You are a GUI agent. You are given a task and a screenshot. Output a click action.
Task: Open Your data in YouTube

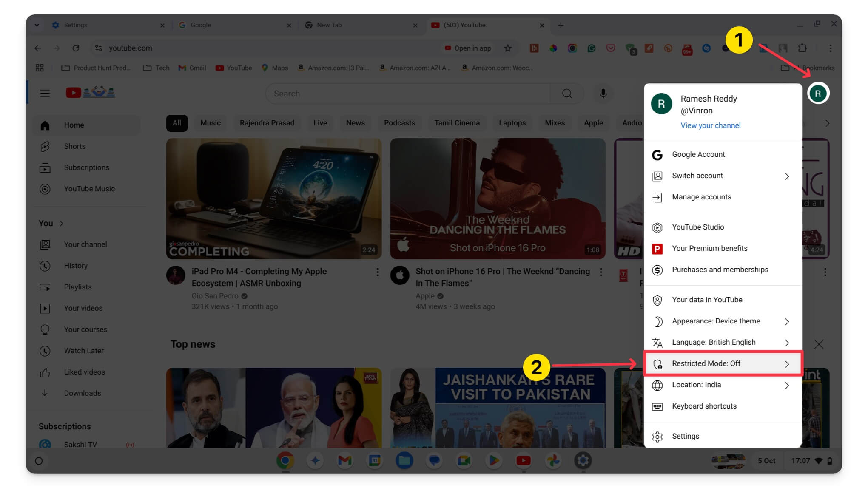click(723, 300)
